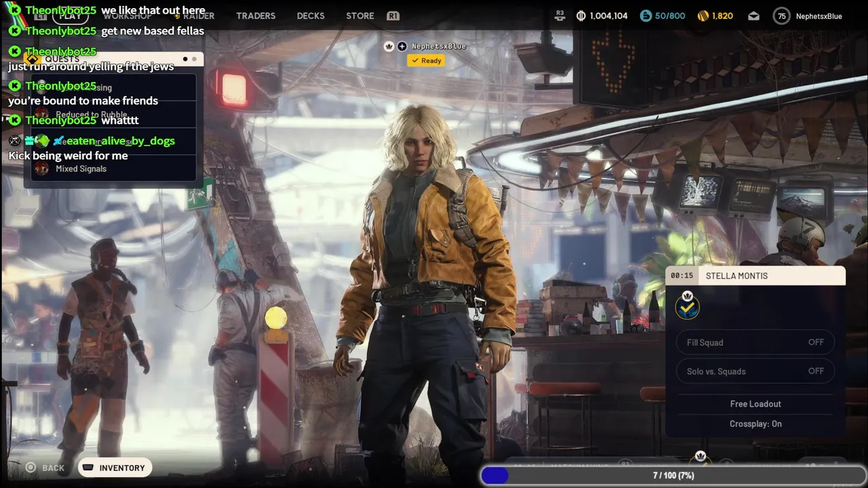Click the blue stash icon beside 50/800

[x=646, y=16]
